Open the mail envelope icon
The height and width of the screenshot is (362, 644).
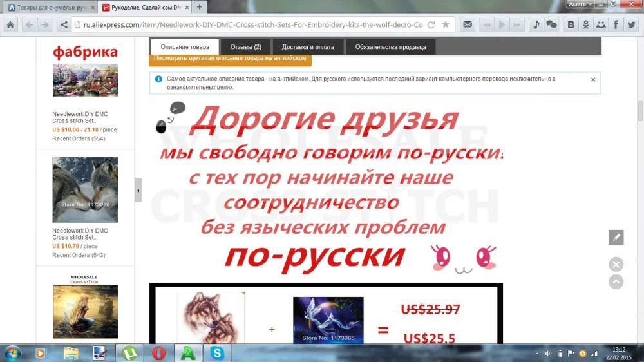pyautogui.click(x=468, y=24)
